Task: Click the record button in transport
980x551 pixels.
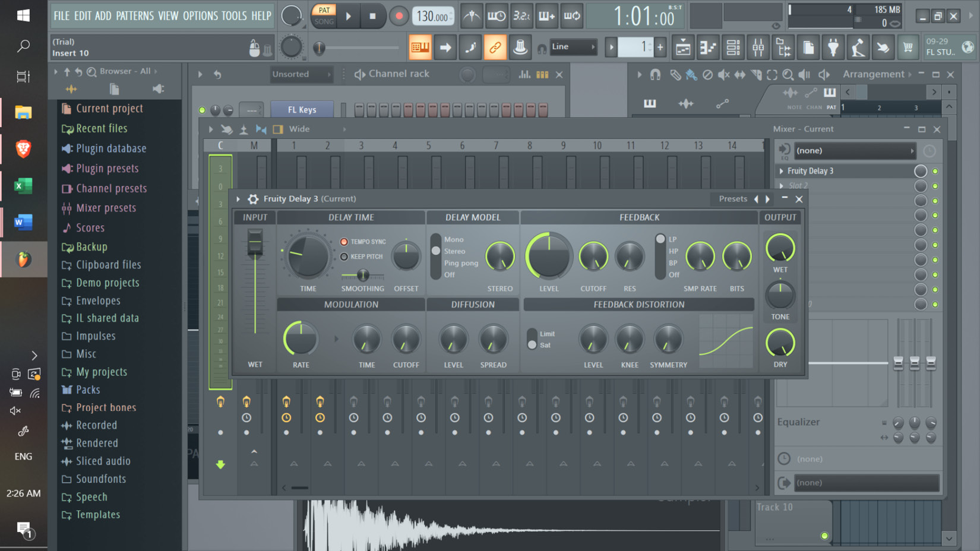Action: coord(399,16)
